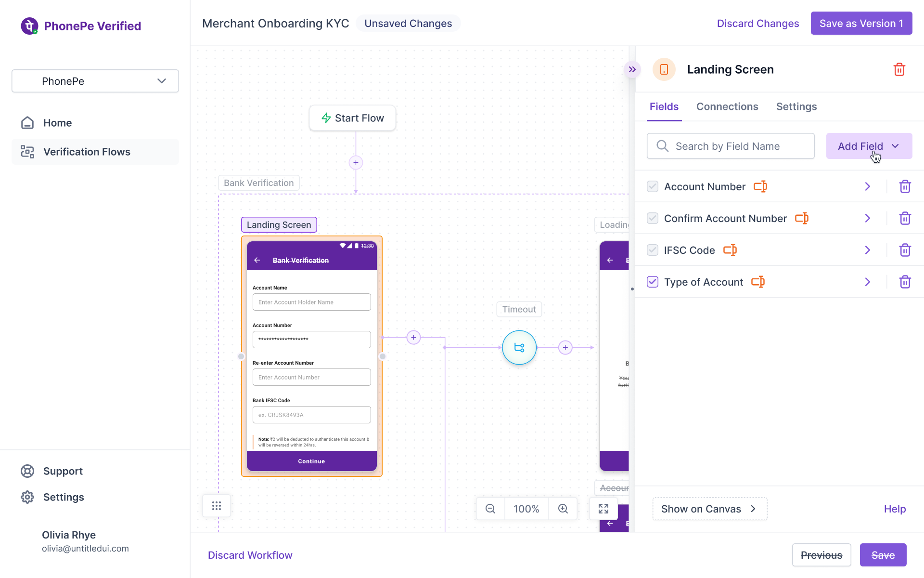Click the zoom out magnifier icon
The height and width of the screenshot is (578, 924).
pos(490,509)
